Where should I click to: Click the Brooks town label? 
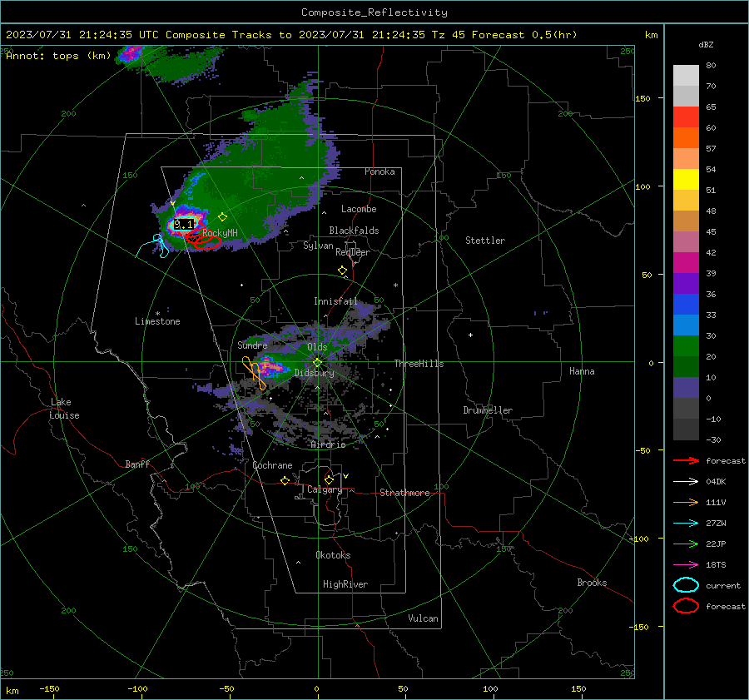(592, 583)
